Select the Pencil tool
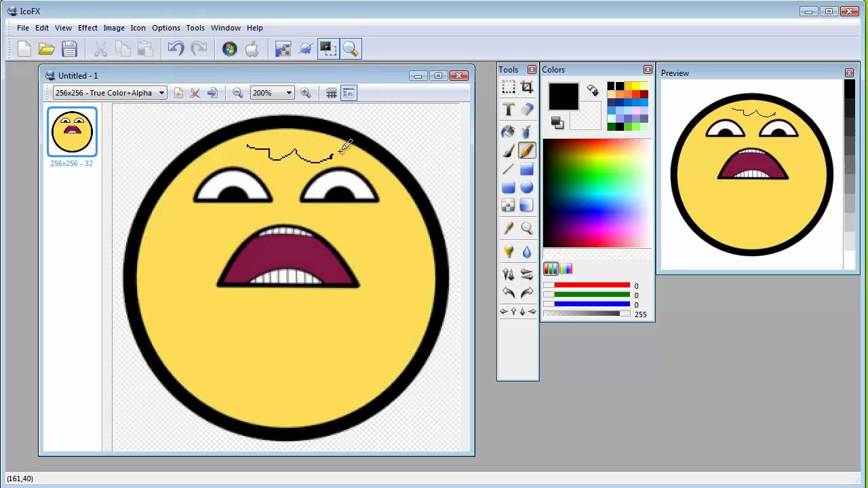Image resolution: width=868 pixels, height=488 pixels. coord(527,150)
